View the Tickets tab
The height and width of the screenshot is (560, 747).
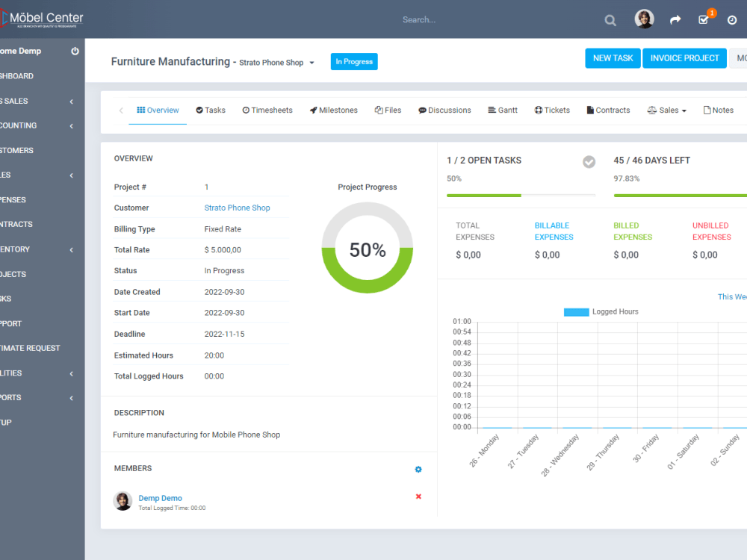coord(552,110)
